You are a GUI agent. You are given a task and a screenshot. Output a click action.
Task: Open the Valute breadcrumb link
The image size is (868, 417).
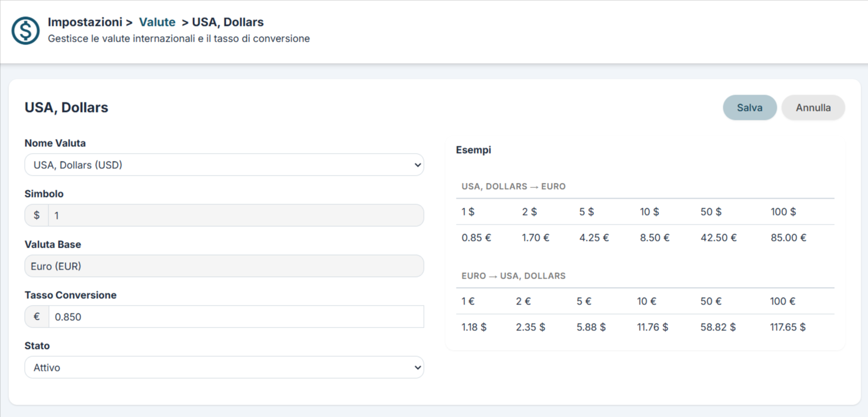coord(157,23)
